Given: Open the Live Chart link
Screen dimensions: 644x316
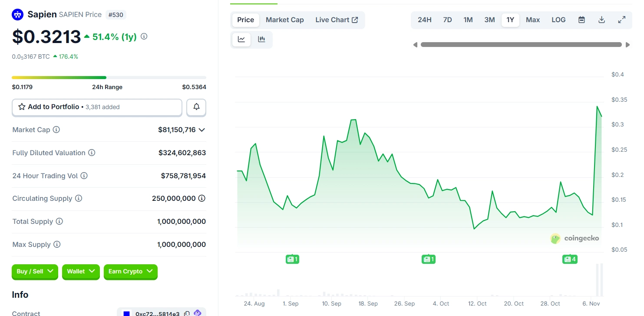Looking at the screenshot, I should pos(337,20).
